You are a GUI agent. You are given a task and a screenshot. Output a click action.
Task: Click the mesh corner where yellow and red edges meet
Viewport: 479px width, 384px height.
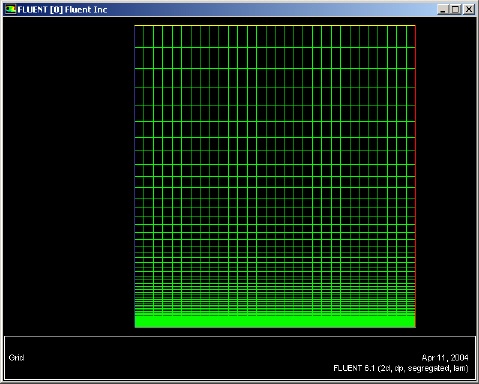point(415,25)
